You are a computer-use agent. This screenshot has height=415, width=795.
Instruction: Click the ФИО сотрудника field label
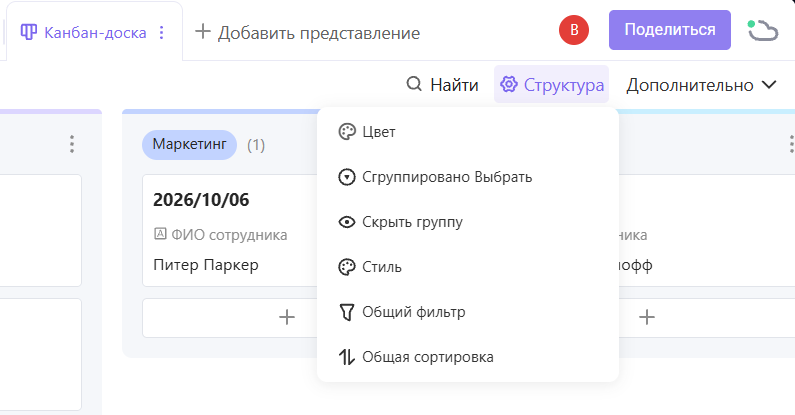tap(229, 235)
